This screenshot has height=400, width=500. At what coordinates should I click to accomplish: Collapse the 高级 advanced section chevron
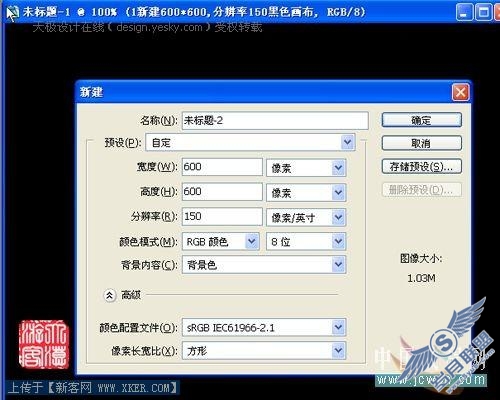tap(110, 295)
